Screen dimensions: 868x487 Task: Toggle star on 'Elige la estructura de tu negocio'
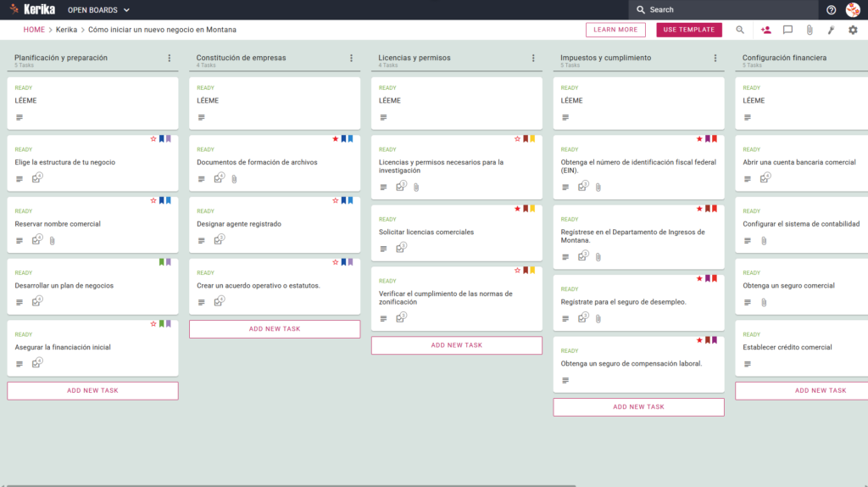pos(153,139)
